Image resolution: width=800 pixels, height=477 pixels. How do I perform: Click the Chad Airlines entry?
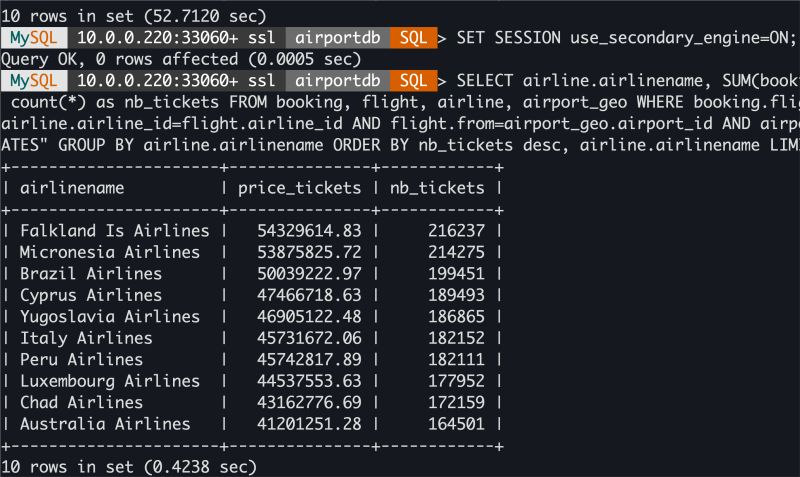click(81, 402)
